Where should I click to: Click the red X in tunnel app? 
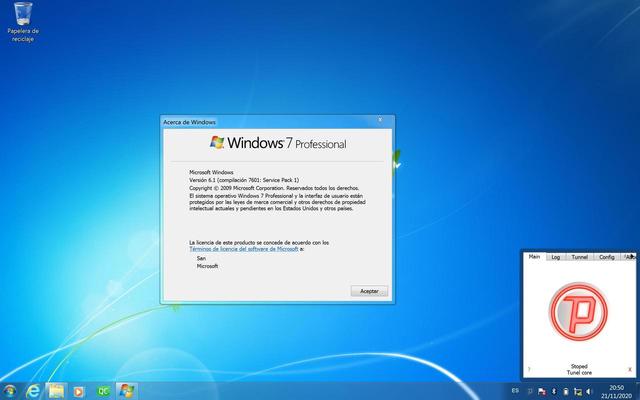pyautogui.click(x=630, y=370)
